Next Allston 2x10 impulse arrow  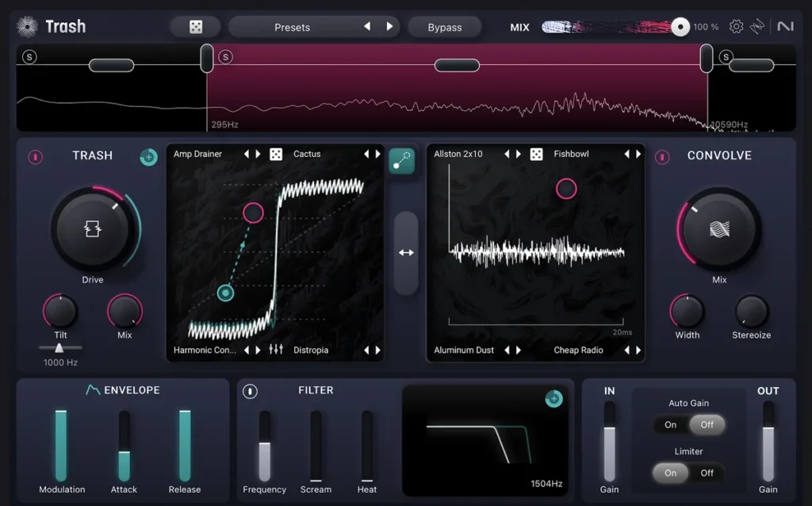pos(519,154)
